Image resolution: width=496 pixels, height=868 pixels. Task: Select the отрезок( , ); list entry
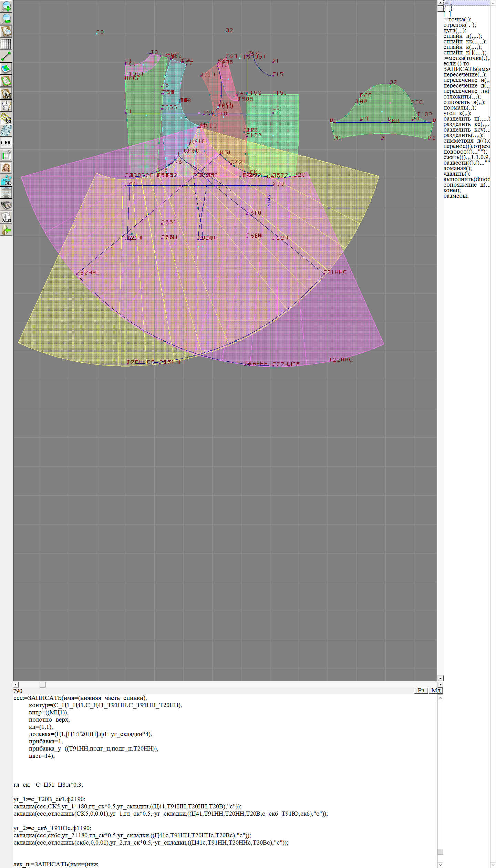click(x=459, y=25)
